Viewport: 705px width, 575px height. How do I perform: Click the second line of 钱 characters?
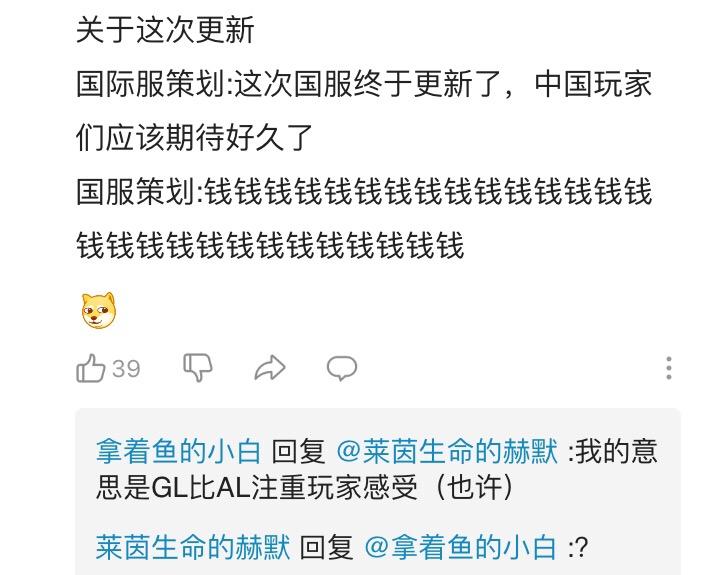[x=270, y=245]
